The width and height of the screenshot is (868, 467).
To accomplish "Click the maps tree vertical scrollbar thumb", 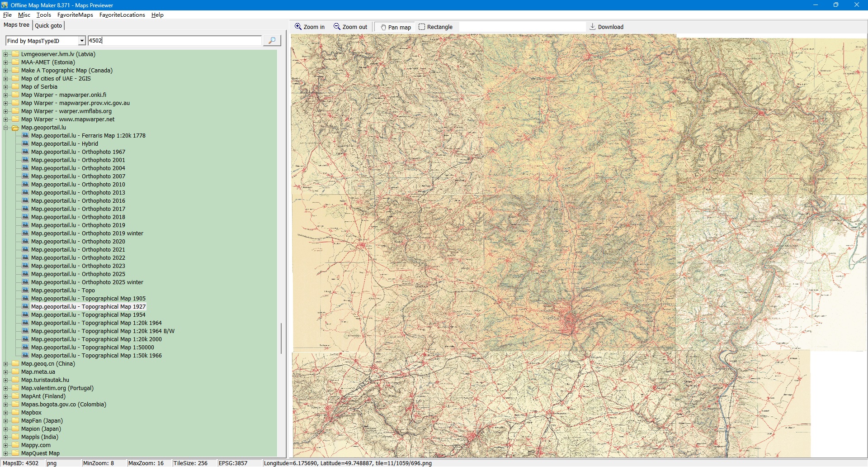I will pyautogui.click(x=281, y=338).
